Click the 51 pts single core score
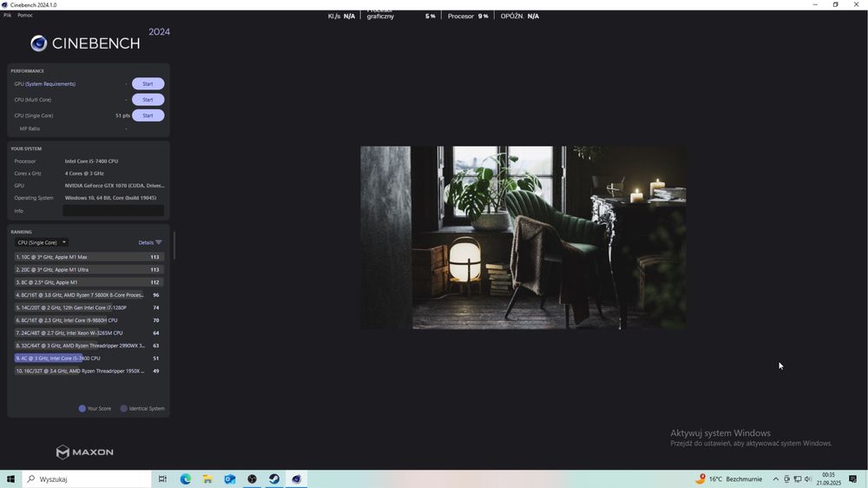The width and height of the screenshot is (868, 488). (x=122, y=115)
